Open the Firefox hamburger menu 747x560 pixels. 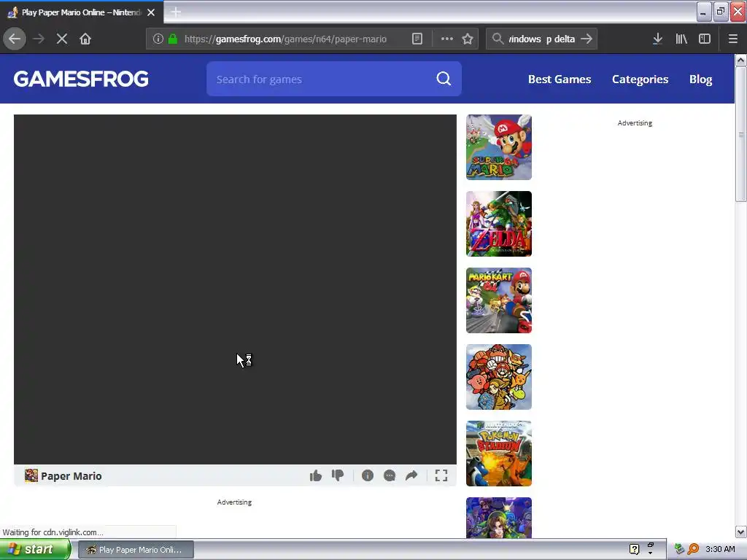click(x=732, y=39)
